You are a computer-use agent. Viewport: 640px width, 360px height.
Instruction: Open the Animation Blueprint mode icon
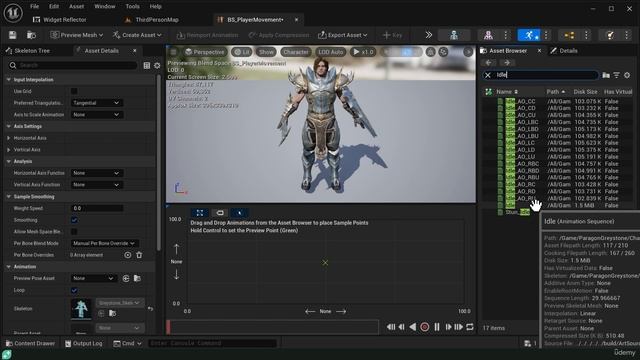tap(569, 35)
